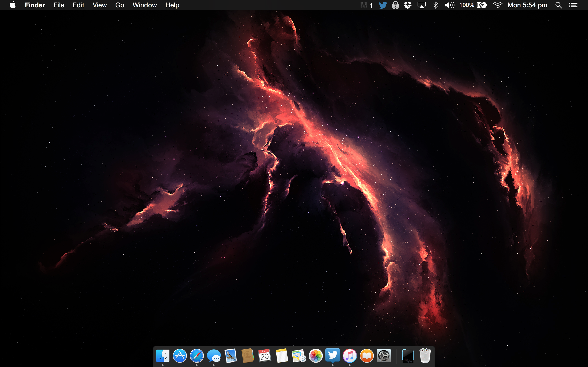
Task: Open Messages app in the Dock
Action: (x=214, y=356)
